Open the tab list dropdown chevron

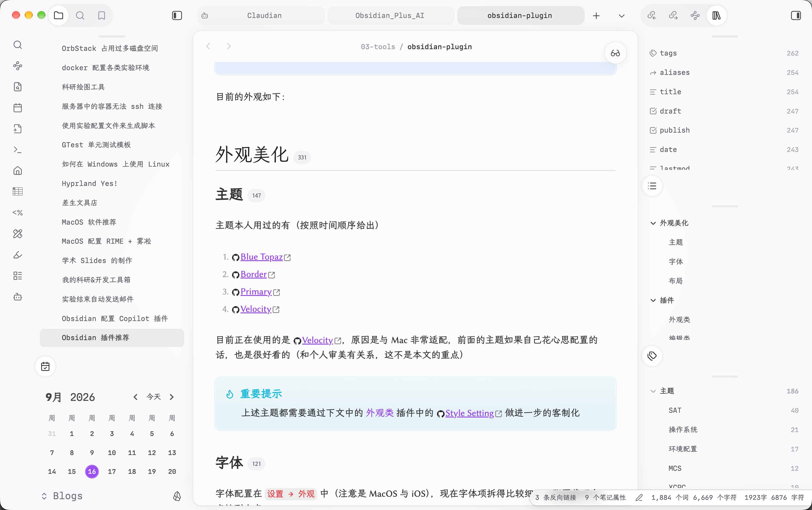(x=622, y=16)
